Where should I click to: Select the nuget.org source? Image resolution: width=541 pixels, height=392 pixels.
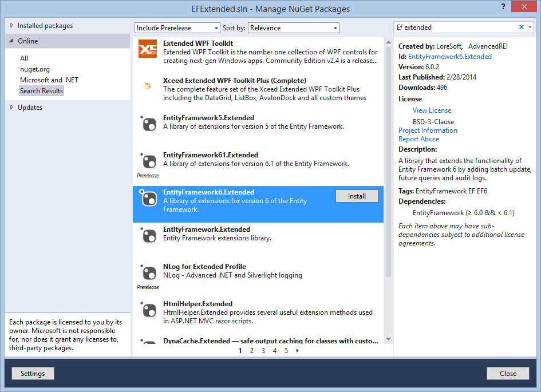point(35,69)
